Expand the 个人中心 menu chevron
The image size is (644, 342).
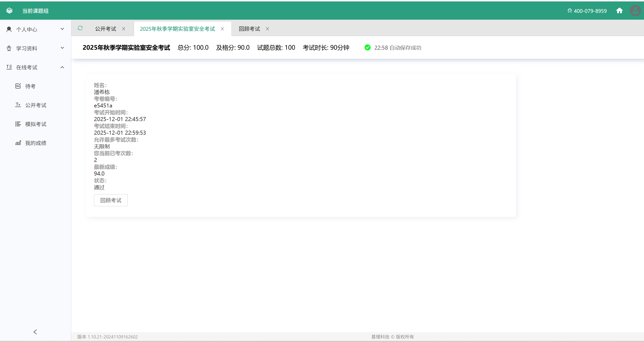[62, 29]
